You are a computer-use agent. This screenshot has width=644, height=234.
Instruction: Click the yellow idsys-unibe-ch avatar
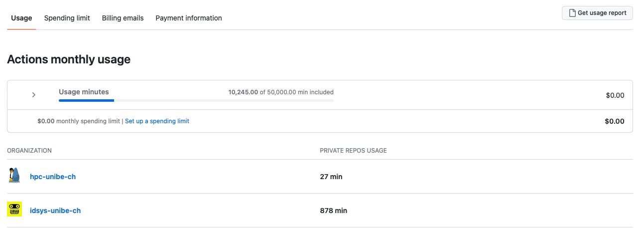[x=14, y=210]
